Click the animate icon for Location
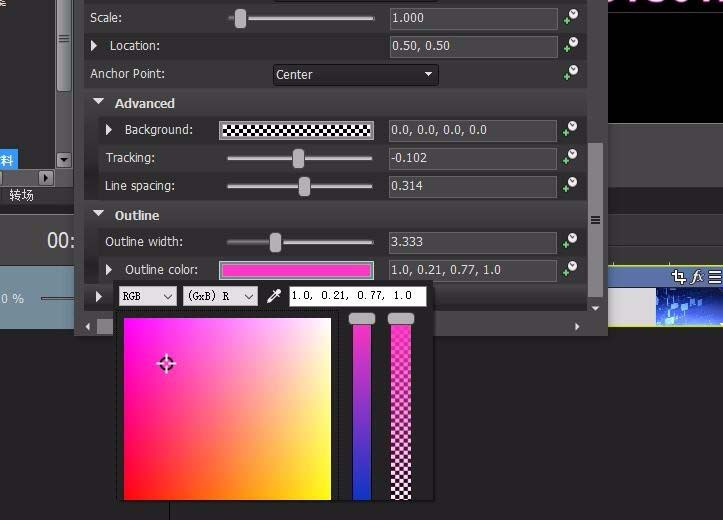This screenshot has width=723, height=520. [570, 46]
